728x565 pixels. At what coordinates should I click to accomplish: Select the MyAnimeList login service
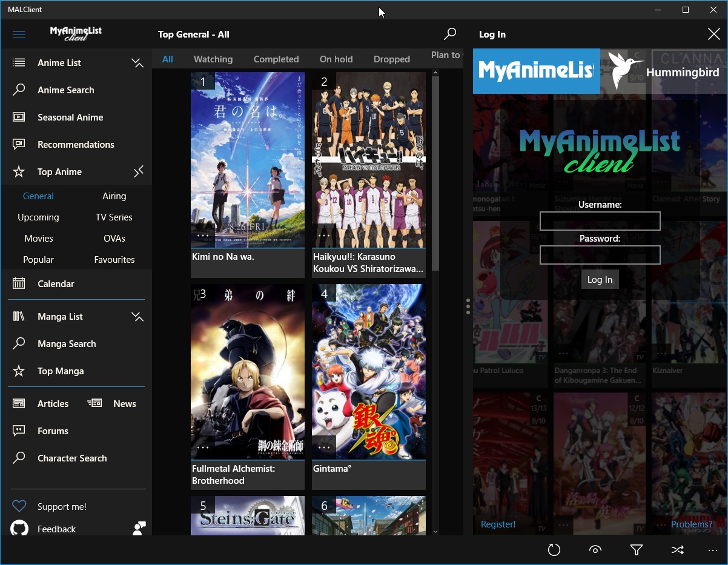536,71
